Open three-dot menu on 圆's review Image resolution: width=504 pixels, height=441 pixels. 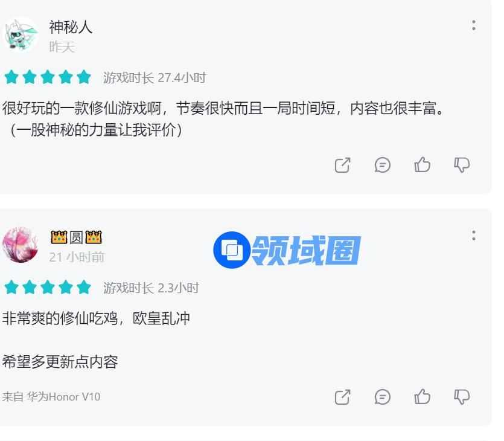473,236
